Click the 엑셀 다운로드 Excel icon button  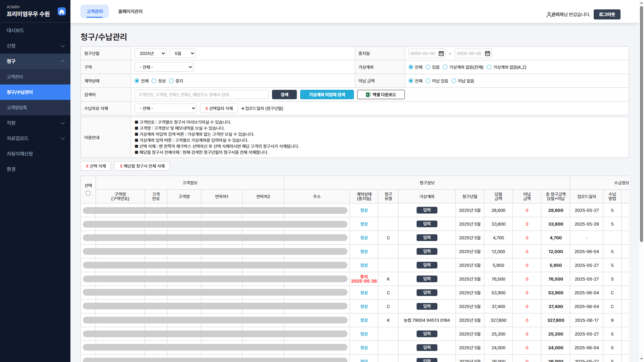coord(381,95)
